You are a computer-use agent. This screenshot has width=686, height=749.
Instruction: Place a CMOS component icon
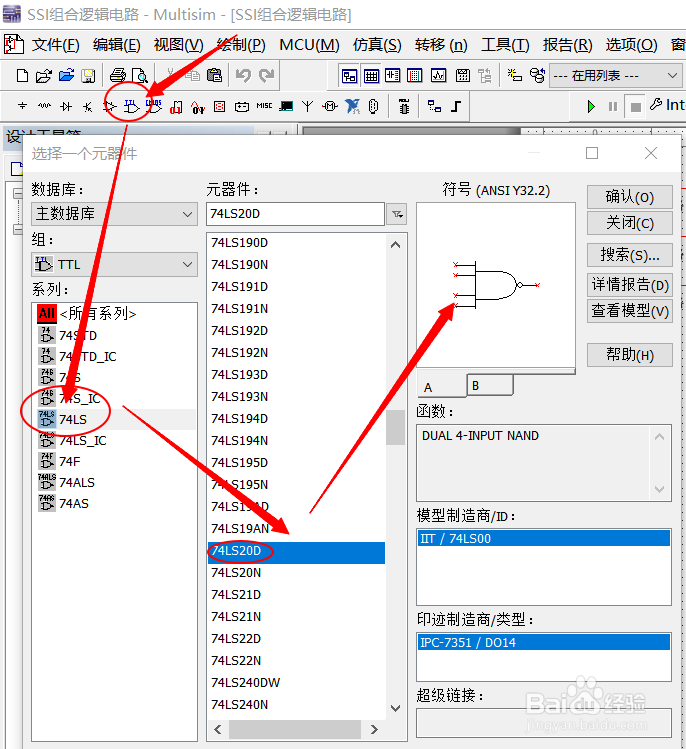154,106
